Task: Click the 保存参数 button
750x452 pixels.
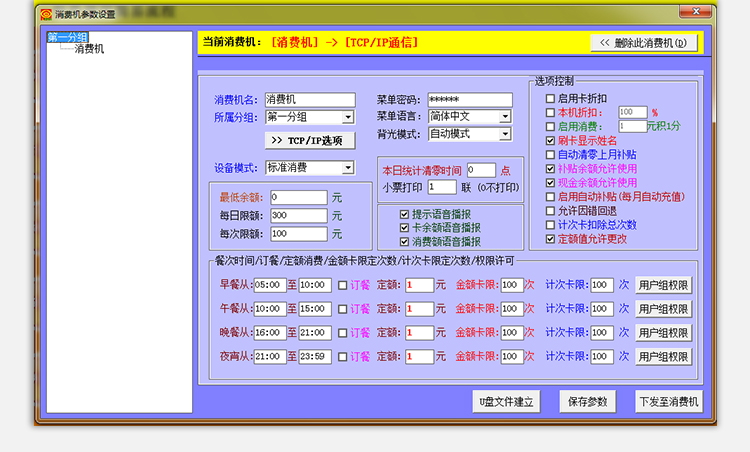Action: pyautogui.click(x=587, y=402)
